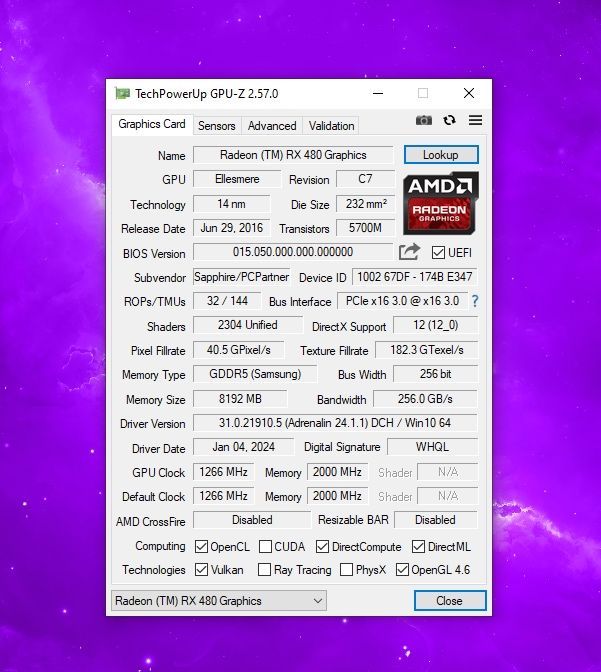
Task: Select the Graphics Card tab
Action: (x=152, y=124)
